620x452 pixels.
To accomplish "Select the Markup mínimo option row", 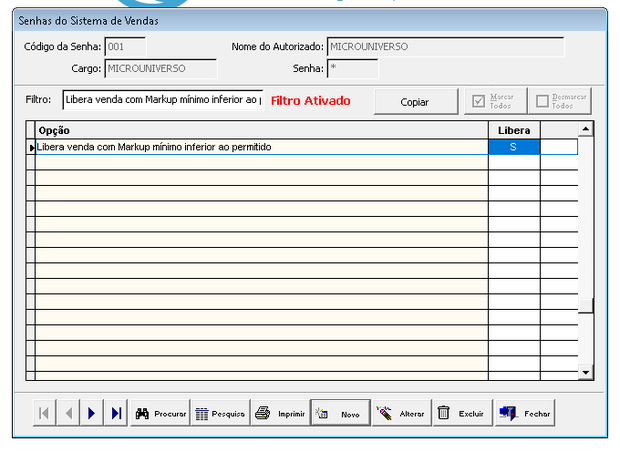I will point(260,147).
